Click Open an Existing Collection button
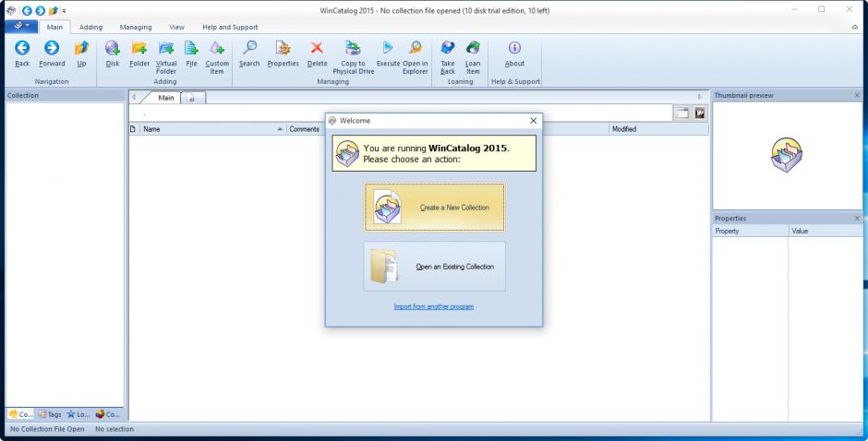 (435, 266)
